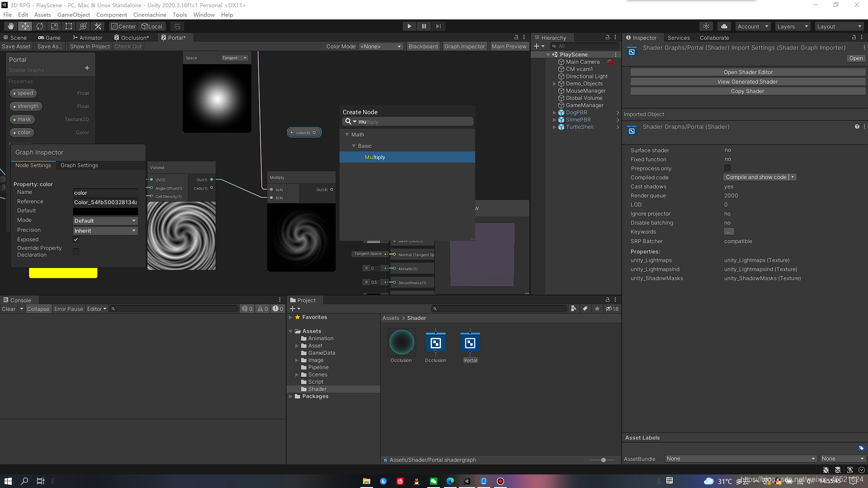This screenshot has height=488, width=868.
Task: Enable Override Property Declaration checkbox
Action: click(x=76, y=251)
